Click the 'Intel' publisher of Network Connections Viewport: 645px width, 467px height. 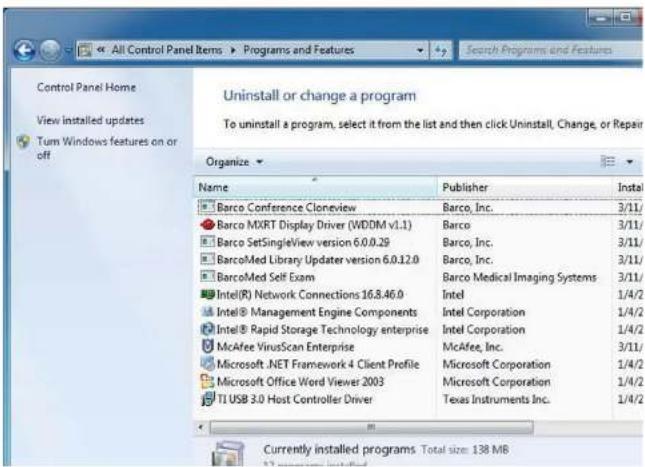click(453, 295)
